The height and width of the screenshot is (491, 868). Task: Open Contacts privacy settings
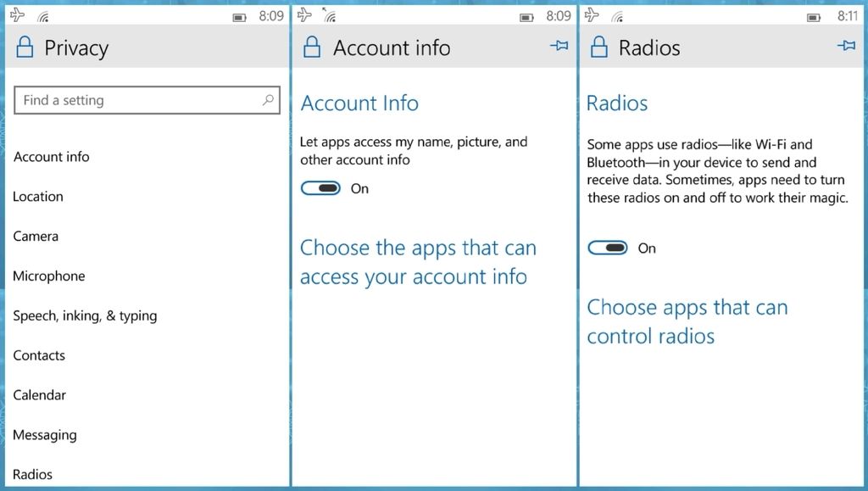(39, 355)
